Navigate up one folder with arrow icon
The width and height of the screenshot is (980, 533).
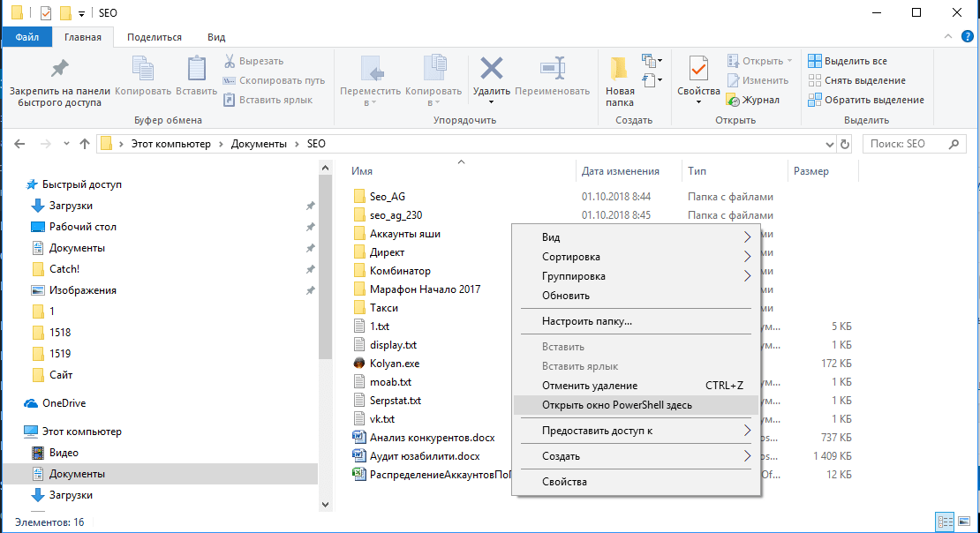click(x=85, y=144)
